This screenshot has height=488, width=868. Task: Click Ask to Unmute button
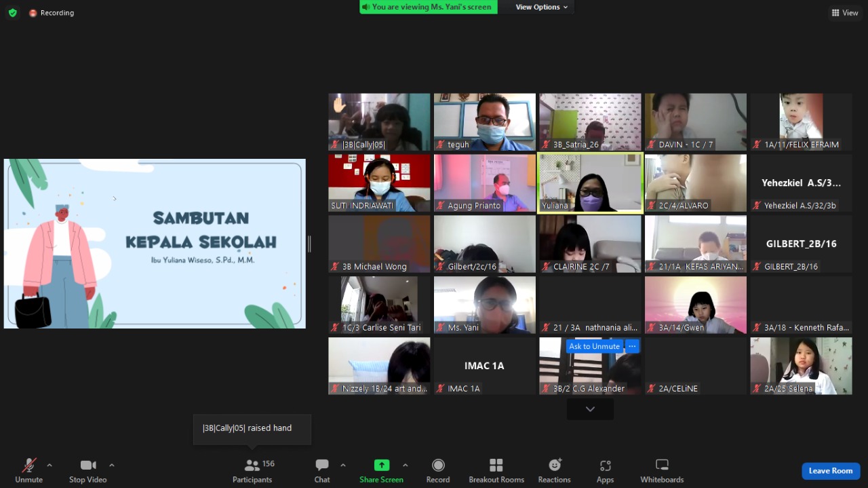click(x=594, y=346)
